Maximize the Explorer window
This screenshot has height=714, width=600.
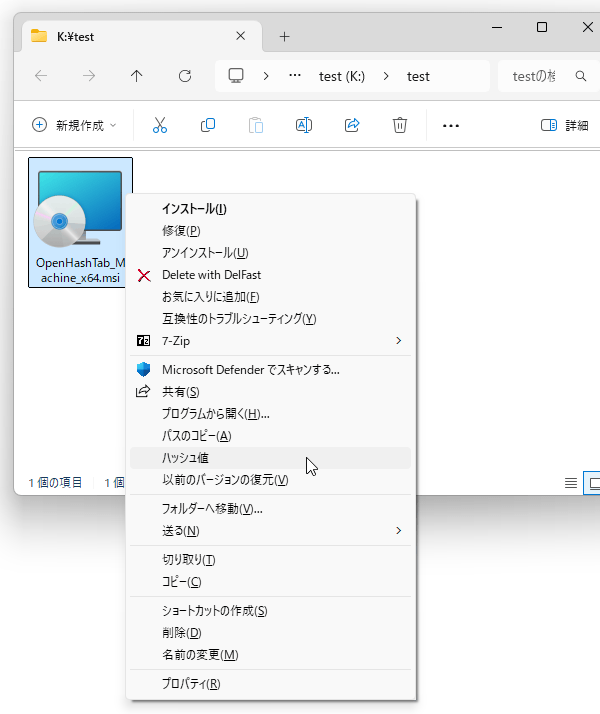(x=542, y=27)
